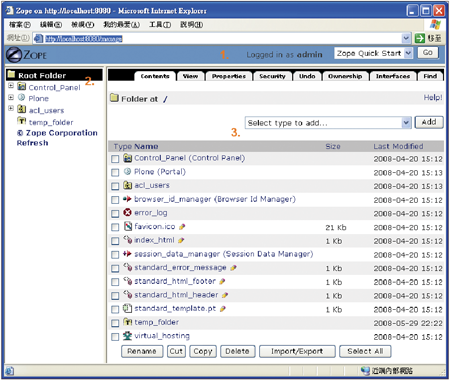This screenshot has height=380, width=450.
Task: Click the session_data_manager icon
Action: click(127, 254)
